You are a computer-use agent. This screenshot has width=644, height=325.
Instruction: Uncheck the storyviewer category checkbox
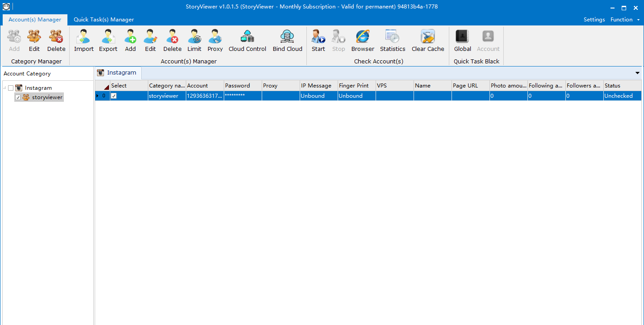pos(18,97)
